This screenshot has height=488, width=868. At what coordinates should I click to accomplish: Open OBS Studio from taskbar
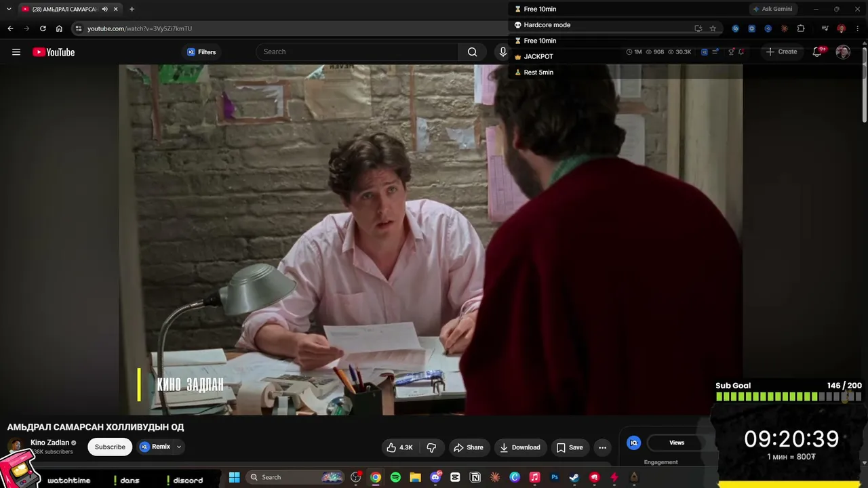(x=356, y=477)
